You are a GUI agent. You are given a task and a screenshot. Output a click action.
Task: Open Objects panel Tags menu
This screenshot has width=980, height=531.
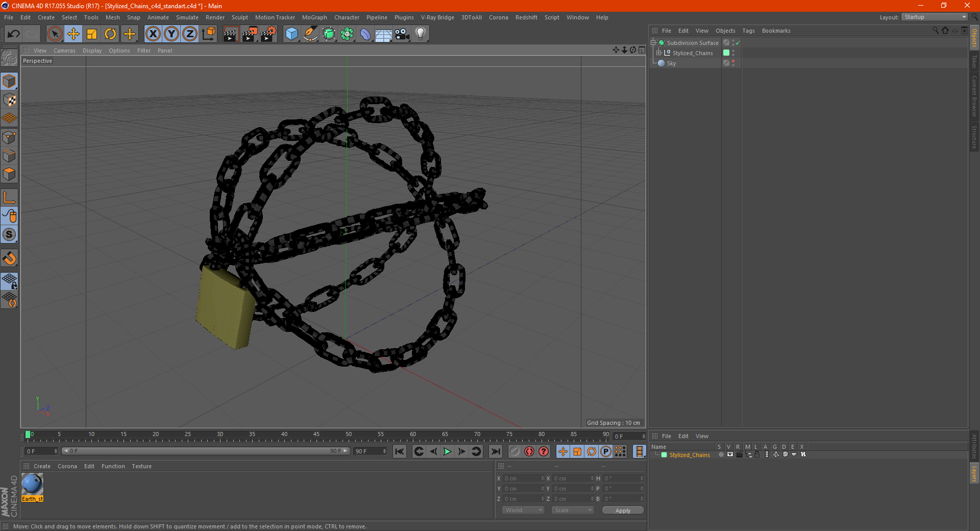(x=748, y=31)
